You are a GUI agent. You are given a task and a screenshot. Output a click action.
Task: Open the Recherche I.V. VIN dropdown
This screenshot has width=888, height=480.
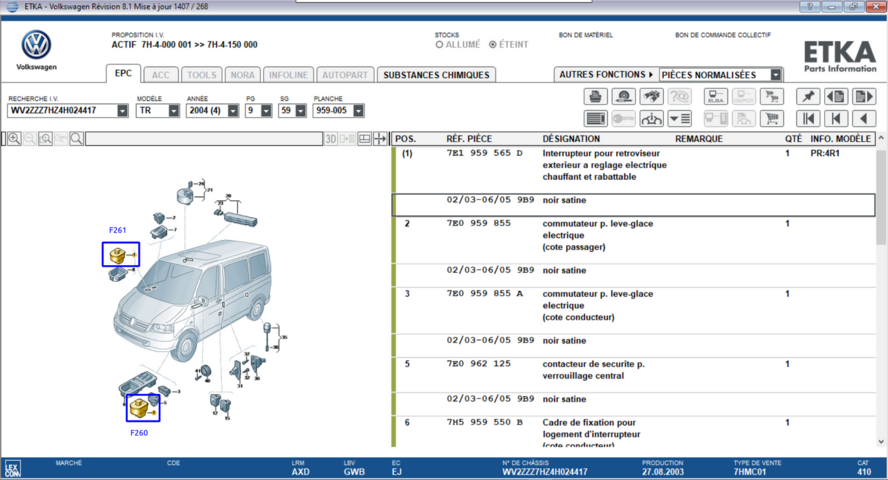pos(122,111)
